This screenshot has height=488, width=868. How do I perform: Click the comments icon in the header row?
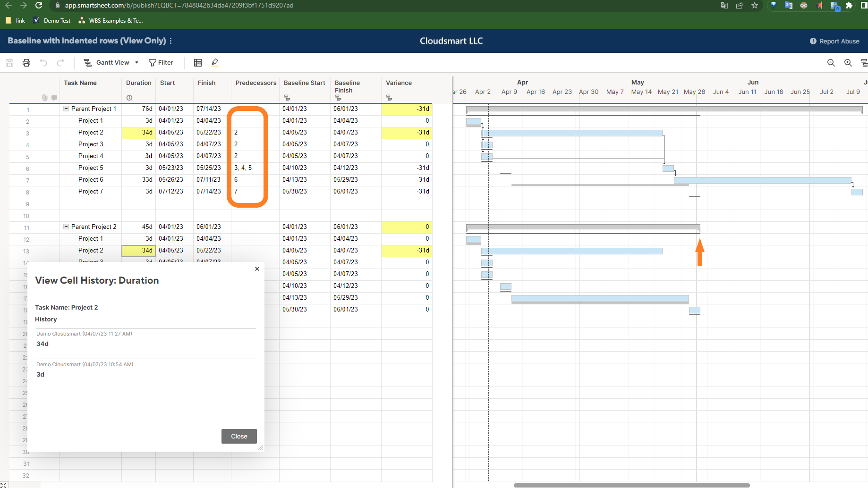tap(54, 98)
